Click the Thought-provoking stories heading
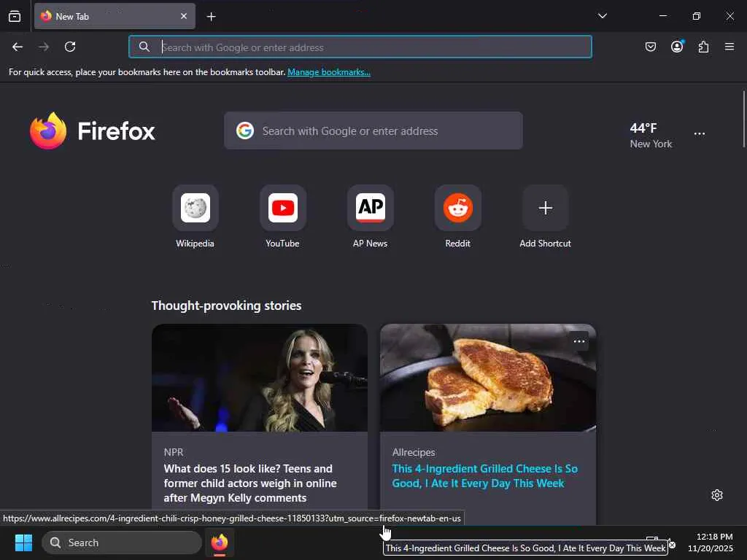 (x=226, y=306)
